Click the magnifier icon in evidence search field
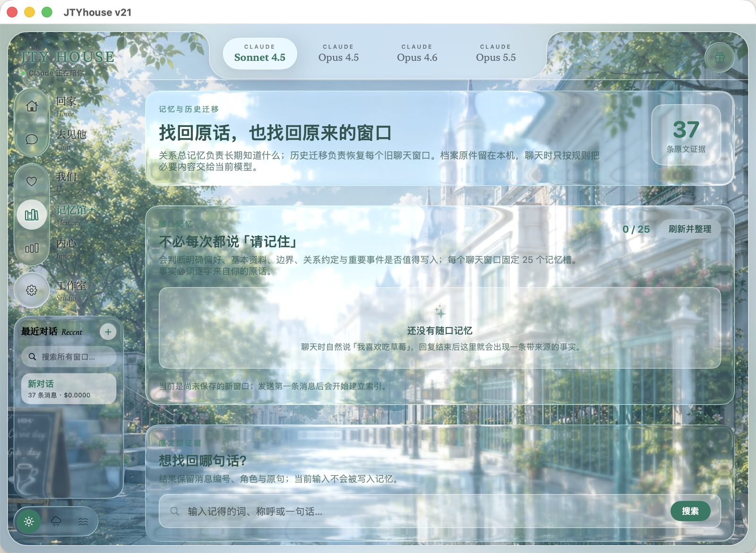The width and height of the screenshot is (756, 553). [x=174, y=511]
